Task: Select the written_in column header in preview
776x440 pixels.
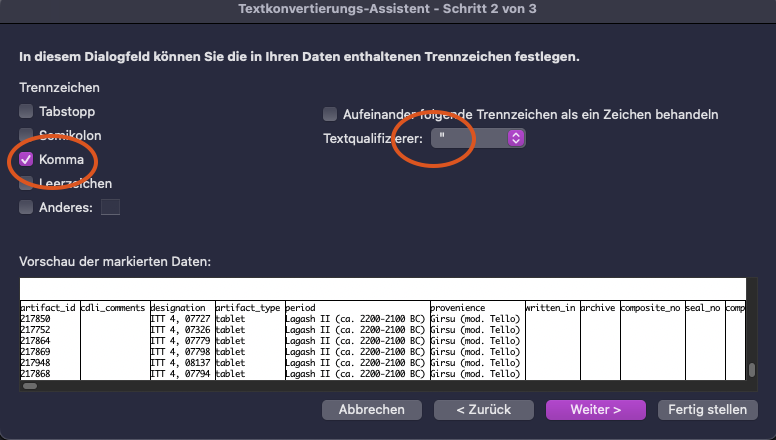Action: click(550, 308)
